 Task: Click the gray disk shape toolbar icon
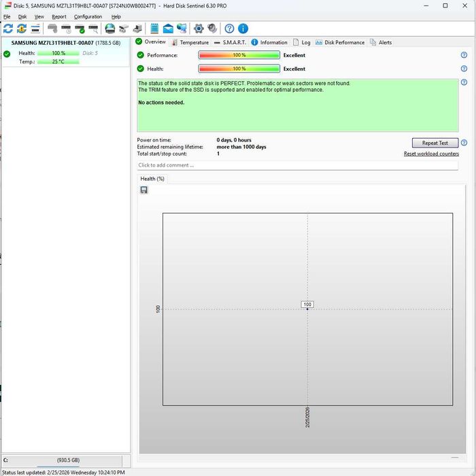52,29
